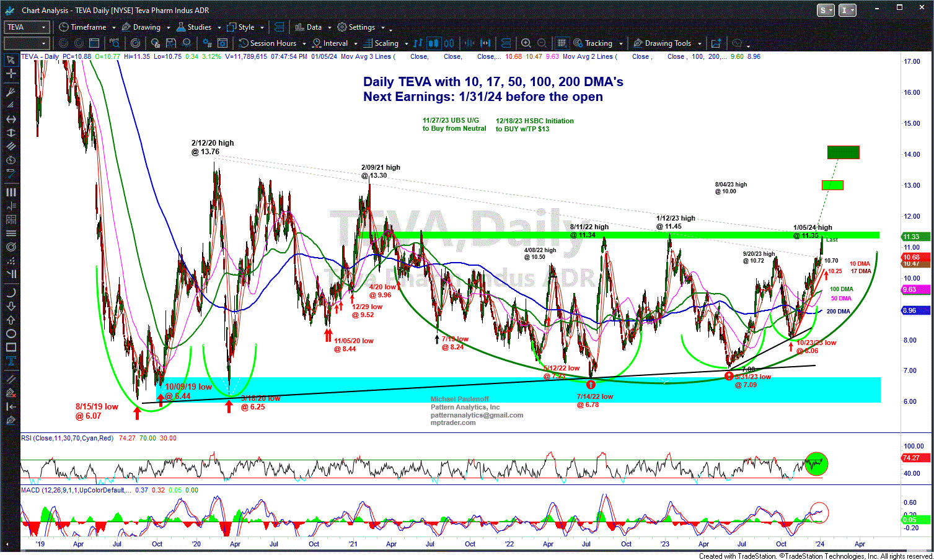
Task: Click the symbol lookup magnifier icon
Action: [x=115, y=43]
